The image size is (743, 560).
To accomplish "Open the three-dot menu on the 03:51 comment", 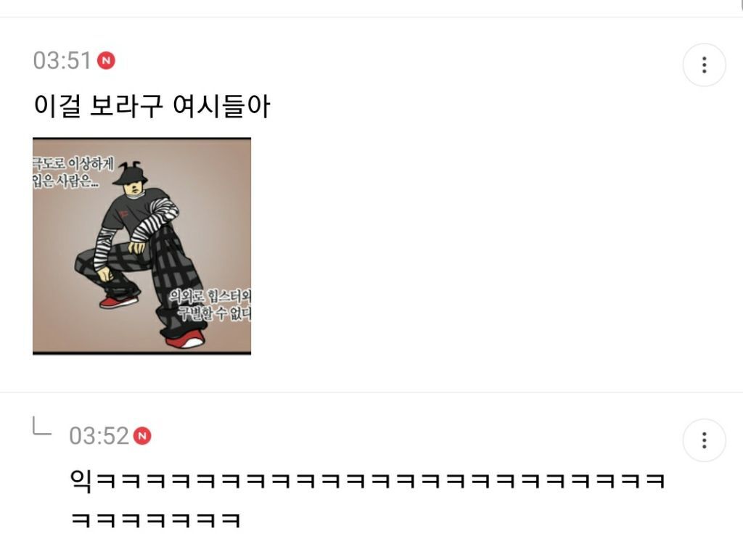I will pyautogui.click(x=704, y=65).
